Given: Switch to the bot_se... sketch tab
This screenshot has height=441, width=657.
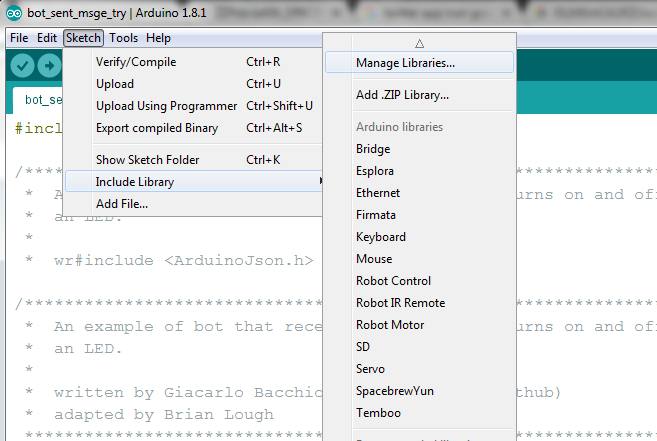Looking at the screenshot, I should pos(38,100).
